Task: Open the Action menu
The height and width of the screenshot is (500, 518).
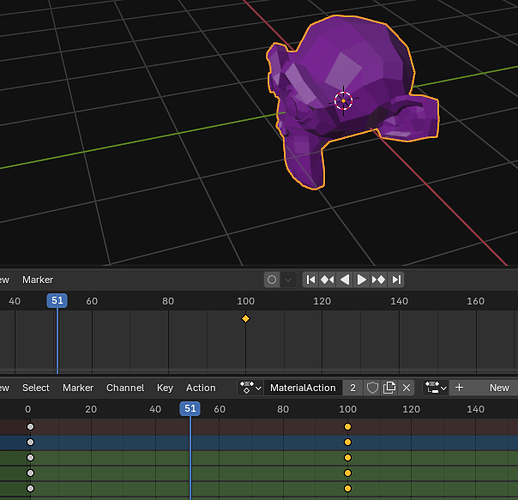Action: 201,388
